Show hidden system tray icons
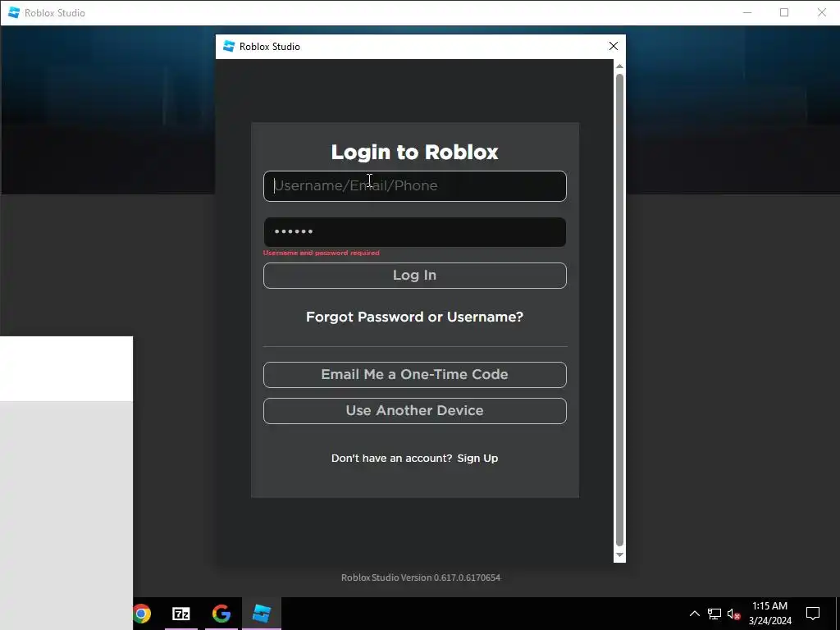The width and height of the screenshot is (840, 630). click(694, 614)
